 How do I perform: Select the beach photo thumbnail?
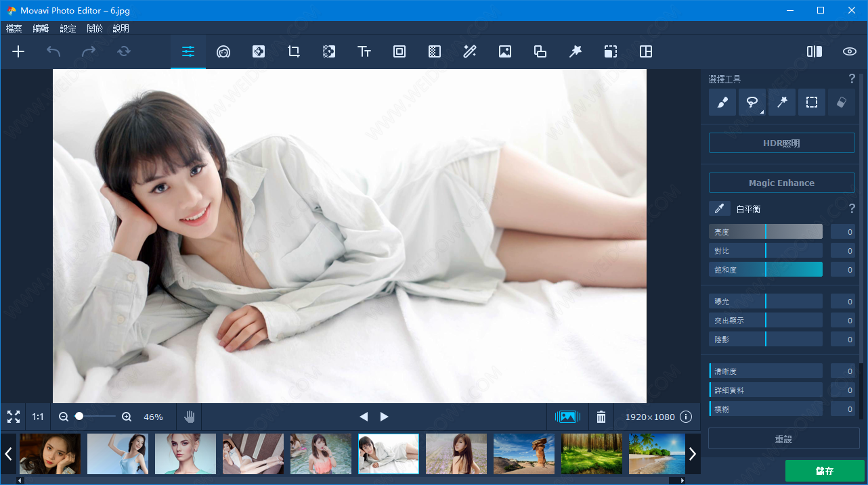(x=655, y=454)
